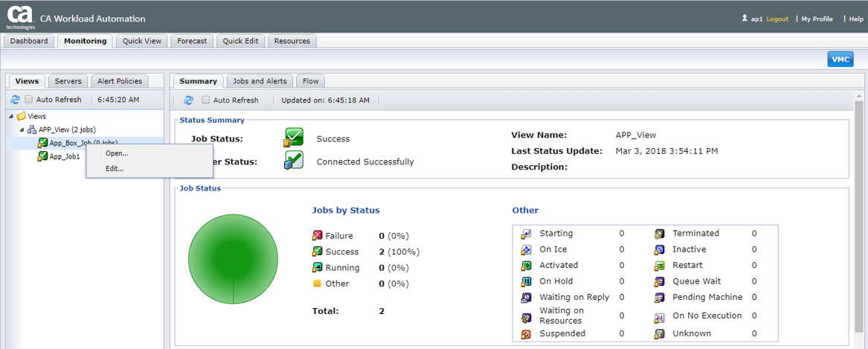Refresh the Summary panel with the refresh icon
This screenshot has width=868, height=349.
[x=189, y=100]
